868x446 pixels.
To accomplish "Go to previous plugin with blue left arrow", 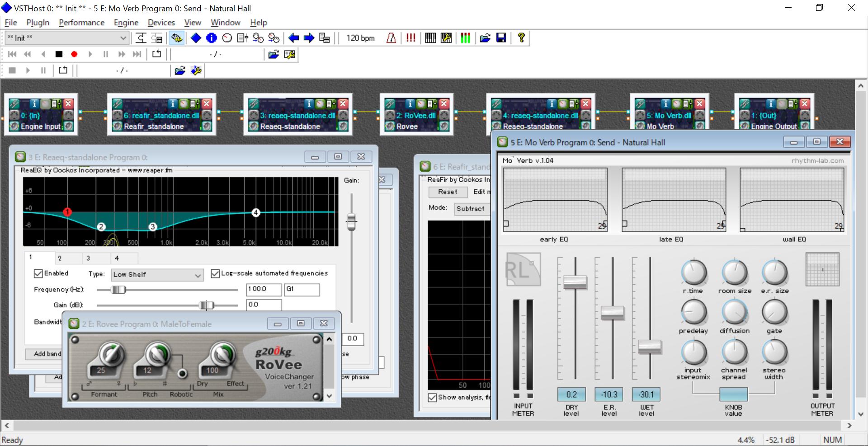I will tap(293, 38).
